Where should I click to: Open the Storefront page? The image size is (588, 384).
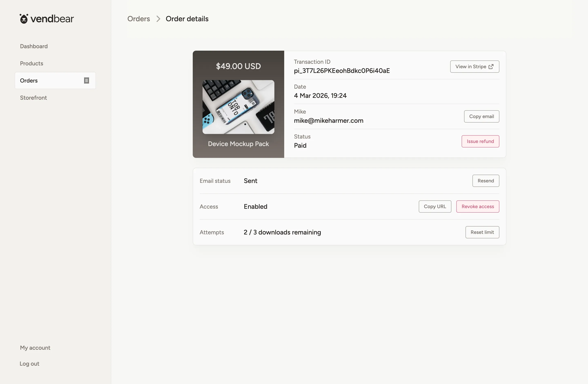click(33, 98)
